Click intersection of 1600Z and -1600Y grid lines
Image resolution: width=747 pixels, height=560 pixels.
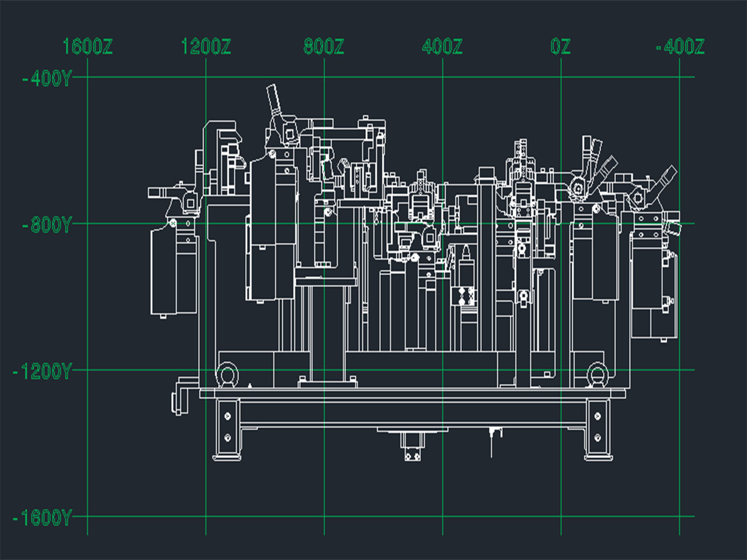click(x=87, y=516)
